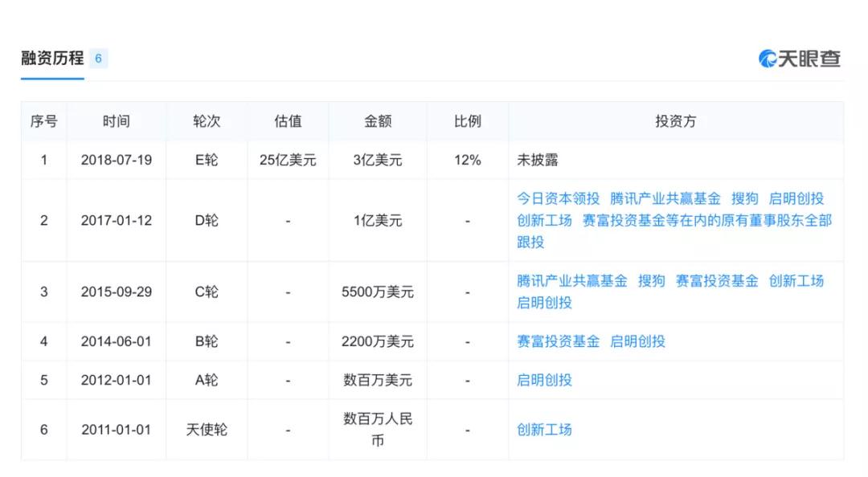Screen dimensions: 868x477
Task: Open the 赛富投资基金等在内的原有董事股东全部 link
Action: pos(706,220)
